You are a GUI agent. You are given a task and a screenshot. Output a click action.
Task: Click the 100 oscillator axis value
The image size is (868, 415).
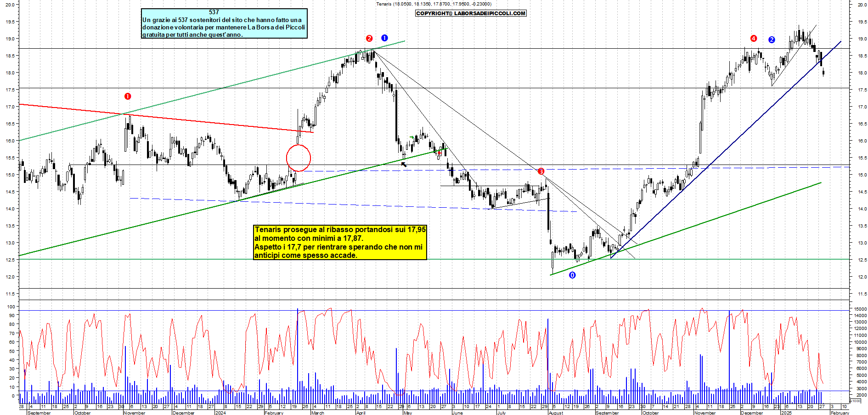tap(11, 307)
